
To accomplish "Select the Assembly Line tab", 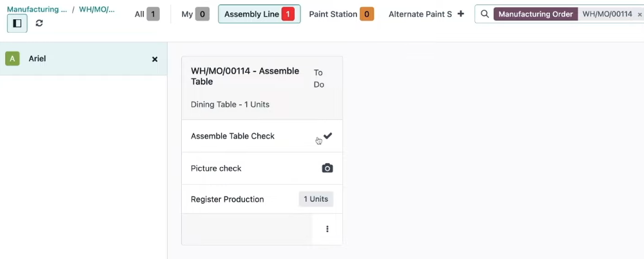I will coord(259,14).
